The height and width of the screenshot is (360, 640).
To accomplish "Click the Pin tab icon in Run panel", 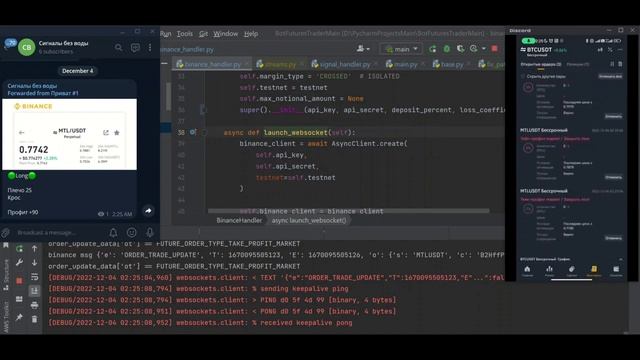I will [x=19, y=318].
